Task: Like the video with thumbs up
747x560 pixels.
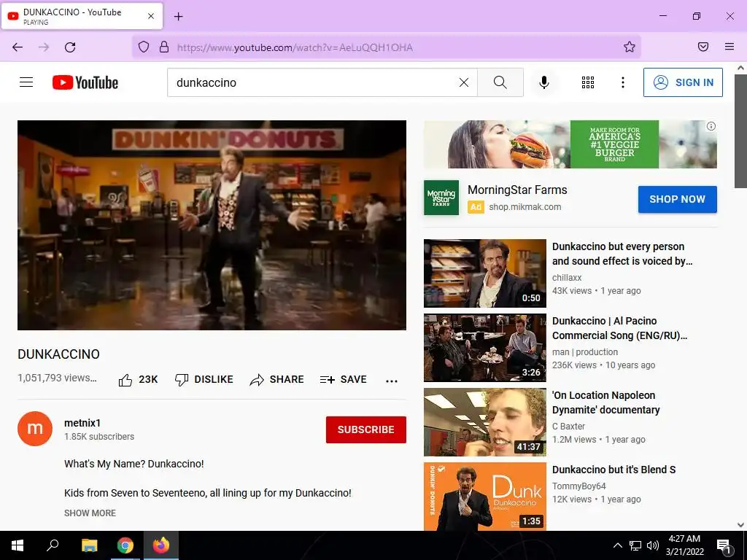Action: 138,379
